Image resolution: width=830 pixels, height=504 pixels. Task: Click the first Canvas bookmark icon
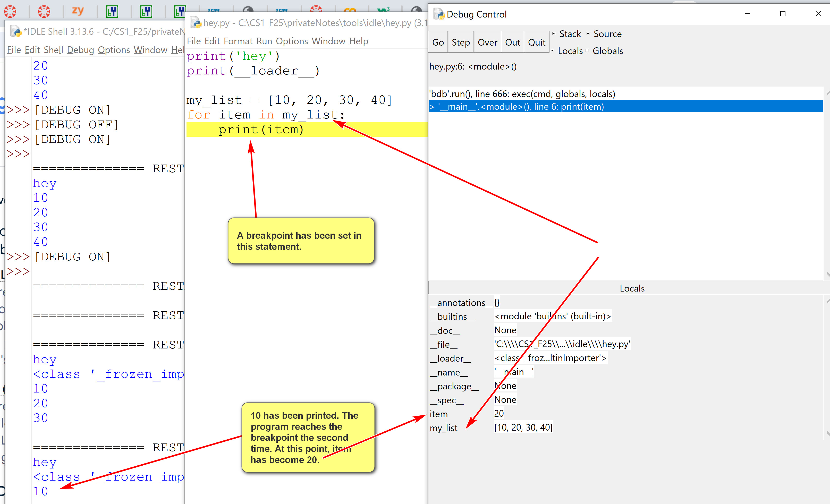coord(10,11)
